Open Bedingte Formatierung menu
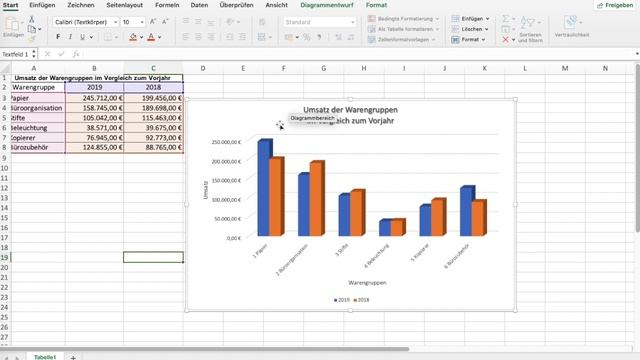 click(x=404, y=19)
